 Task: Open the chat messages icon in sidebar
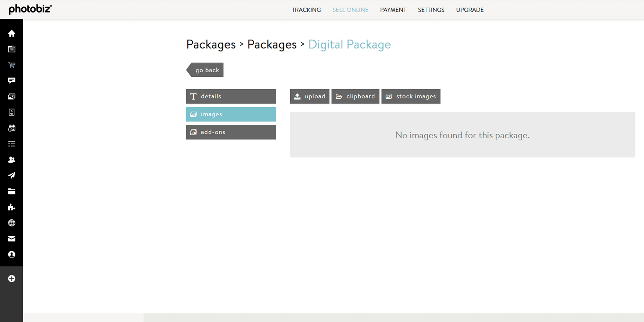(x=11, y=80)
